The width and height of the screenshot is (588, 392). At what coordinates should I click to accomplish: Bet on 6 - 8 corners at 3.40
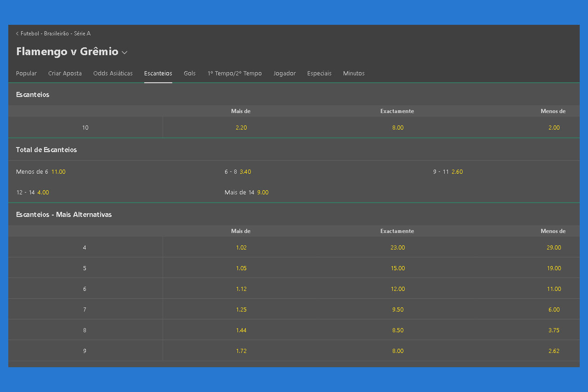click(x=237, y=172)
